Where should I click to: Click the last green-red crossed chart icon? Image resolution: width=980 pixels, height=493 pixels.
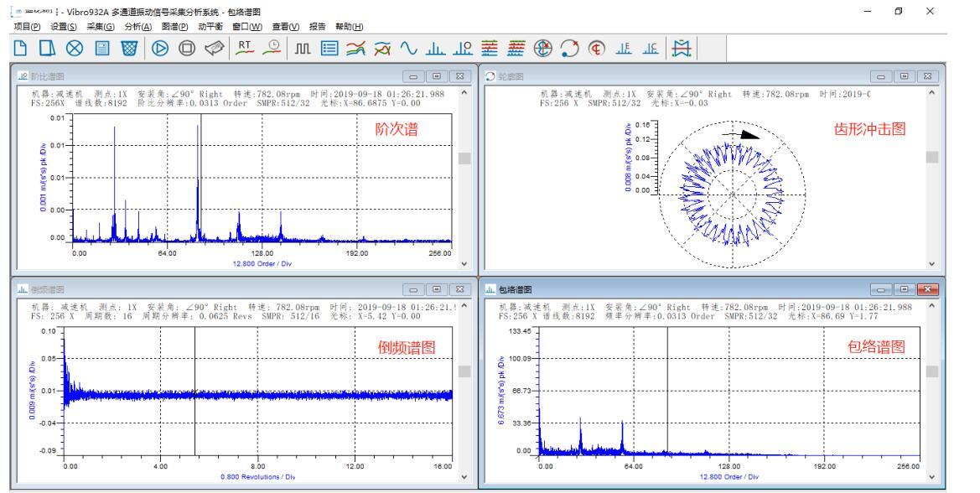[x=682, y=48]
